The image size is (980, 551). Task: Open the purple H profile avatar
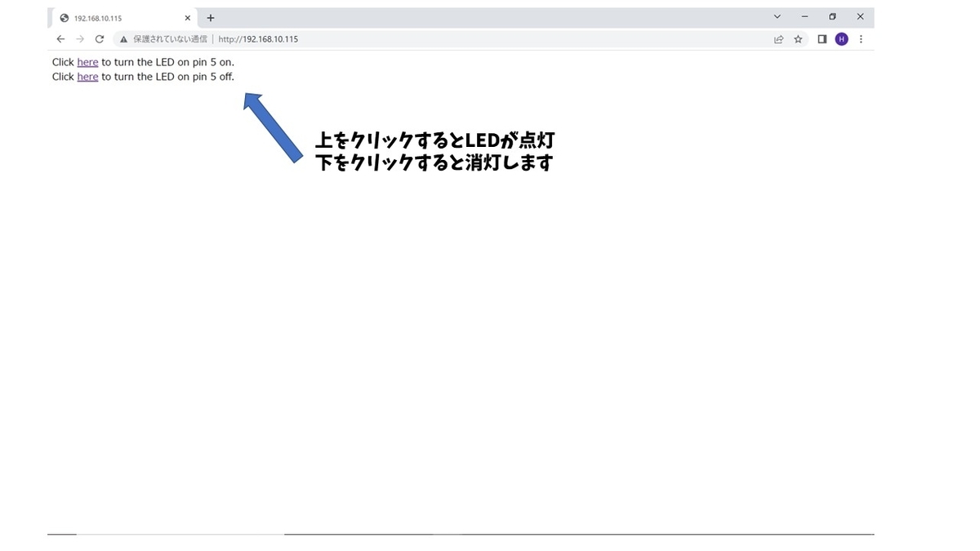(x=841, y=38)
